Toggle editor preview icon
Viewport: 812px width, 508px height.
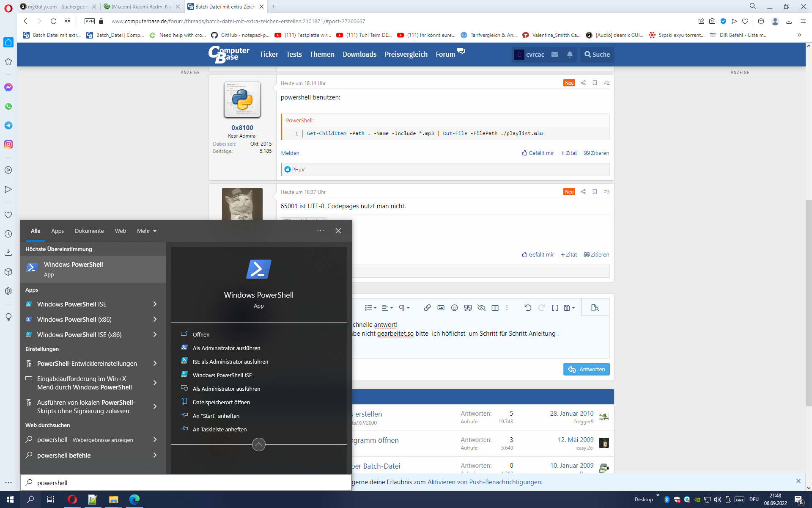click(x=595, y=308)
